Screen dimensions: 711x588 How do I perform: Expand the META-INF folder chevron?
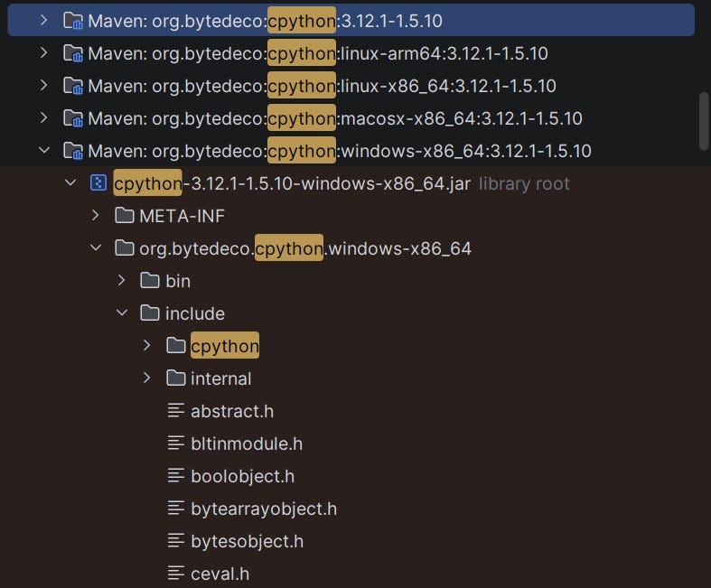click(x=95, y=216)
